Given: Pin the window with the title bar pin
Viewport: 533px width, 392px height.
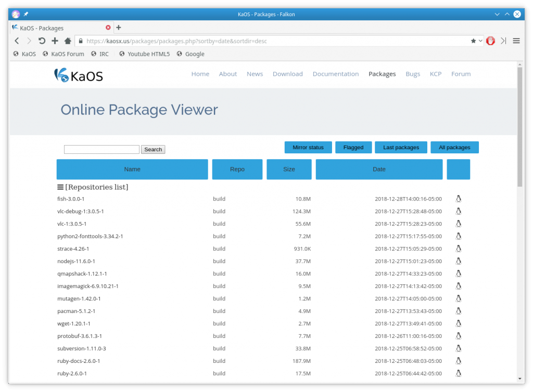Looking at the screenshot, I should pyautogui.click(x=26, y=14).
